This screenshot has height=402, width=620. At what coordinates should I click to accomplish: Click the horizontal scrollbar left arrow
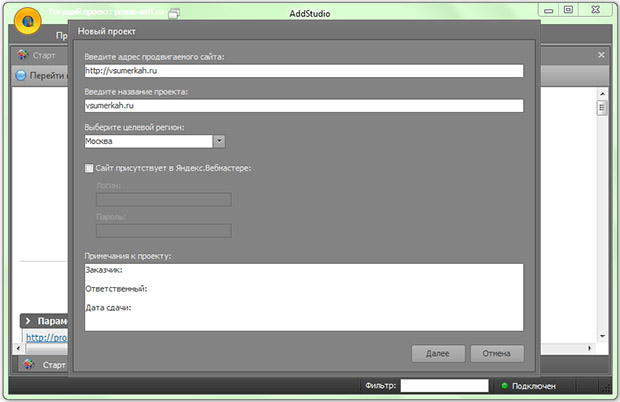pyautogui.click(x=18, y=348)
